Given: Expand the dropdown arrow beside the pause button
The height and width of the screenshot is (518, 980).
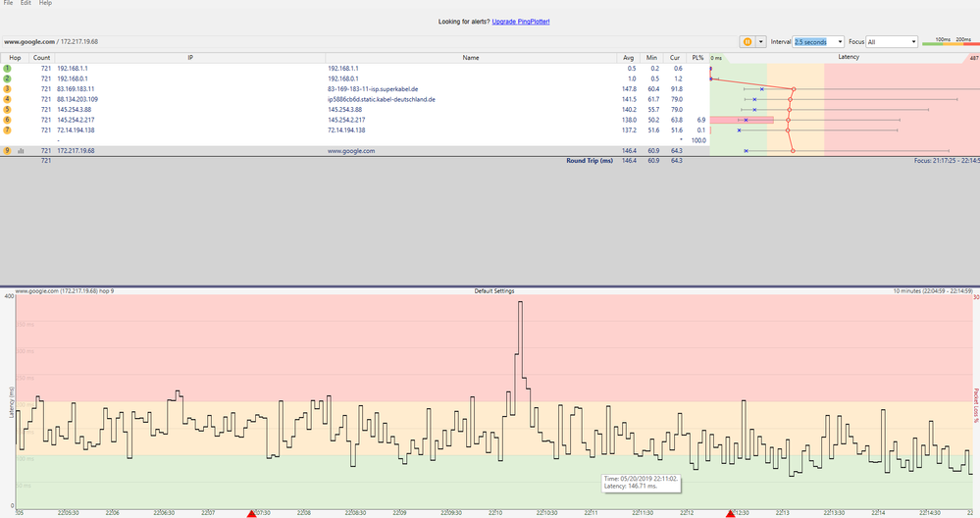Looking at the screenshot, I should [x=760, y=42].
